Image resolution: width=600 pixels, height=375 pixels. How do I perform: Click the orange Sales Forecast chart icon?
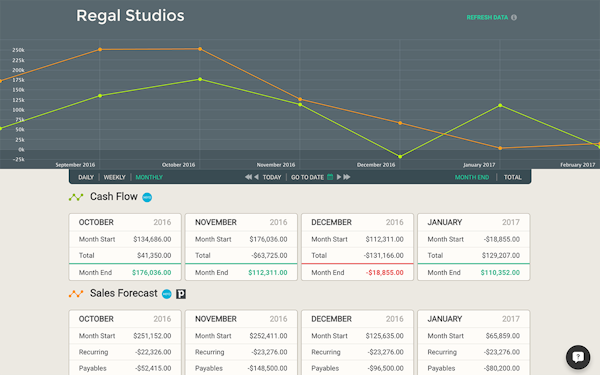pyautogui.click(x=76, y=294)
